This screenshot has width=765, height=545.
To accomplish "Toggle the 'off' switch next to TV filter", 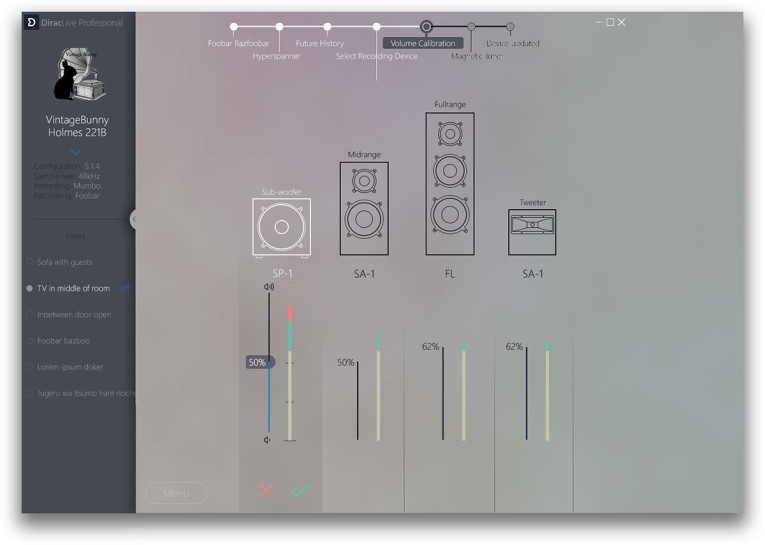I will pos(125,288).
